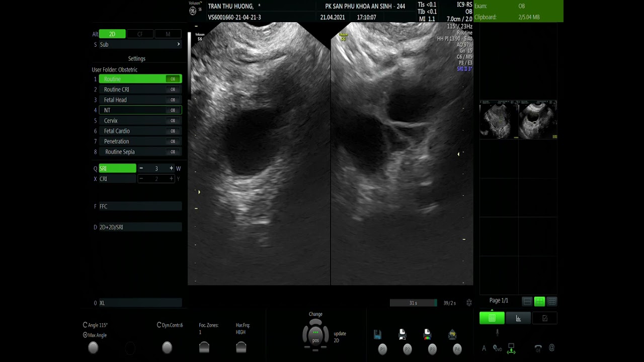The image size is (644, 362).
Task: Click the FFC option
Action: pos(140,207)
